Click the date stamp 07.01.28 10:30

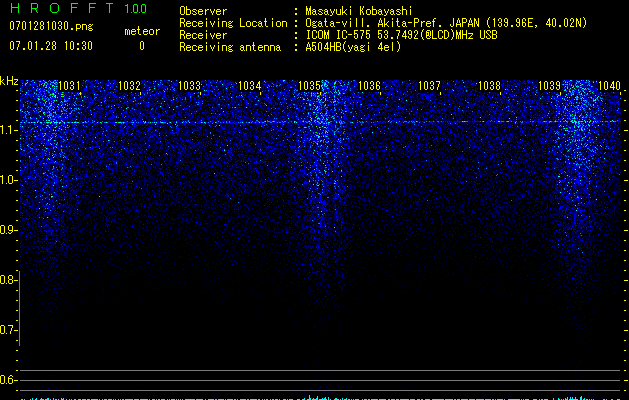(51, 46)
